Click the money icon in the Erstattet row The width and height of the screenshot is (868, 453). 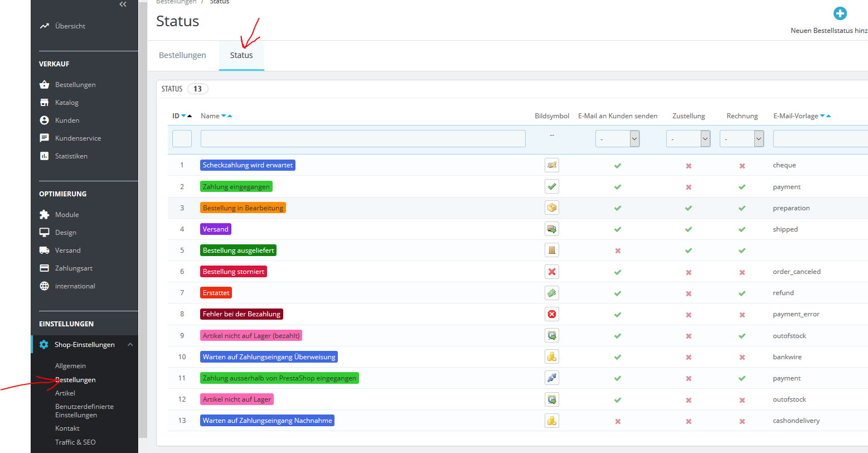(552, 293)
